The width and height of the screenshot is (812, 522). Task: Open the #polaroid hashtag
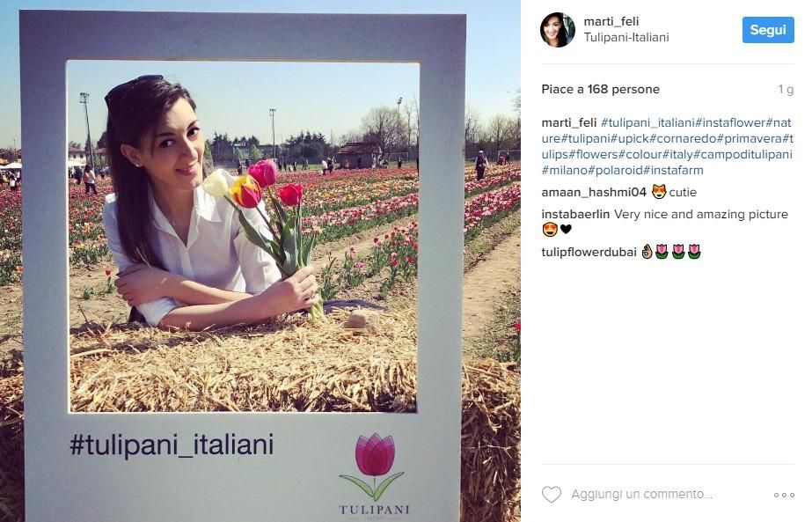click(615, 170)
